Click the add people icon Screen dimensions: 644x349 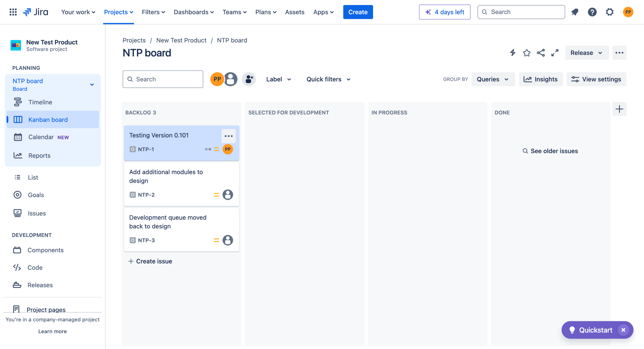(x=249, y=79)
